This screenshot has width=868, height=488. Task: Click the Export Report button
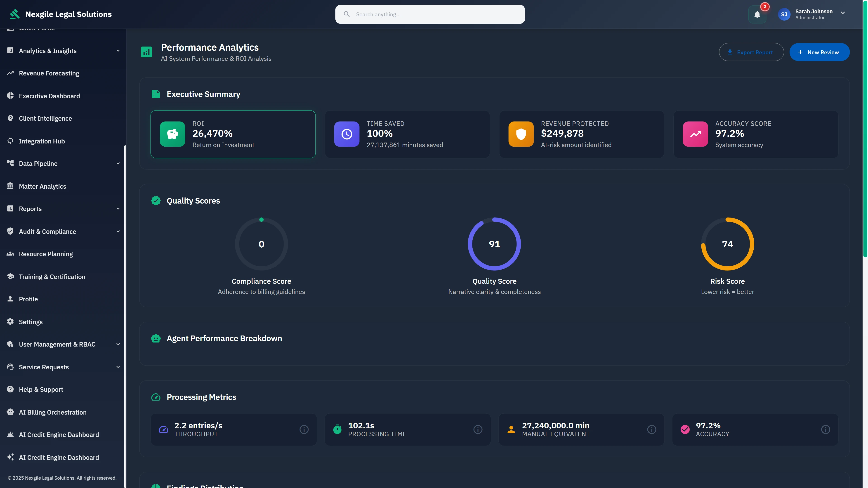pyautogui.click(x=751, y=52)
